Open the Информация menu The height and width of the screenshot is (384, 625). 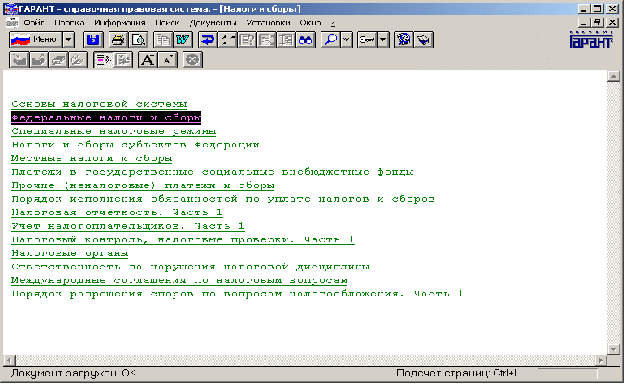click(x=120, y=23)
